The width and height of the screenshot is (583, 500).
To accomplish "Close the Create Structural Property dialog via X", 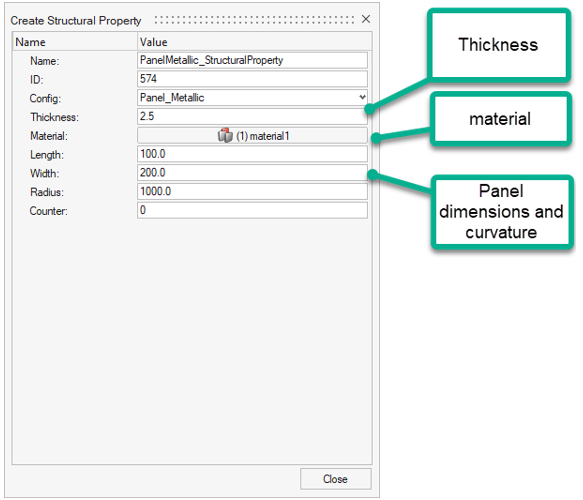I will click(366, 19).
